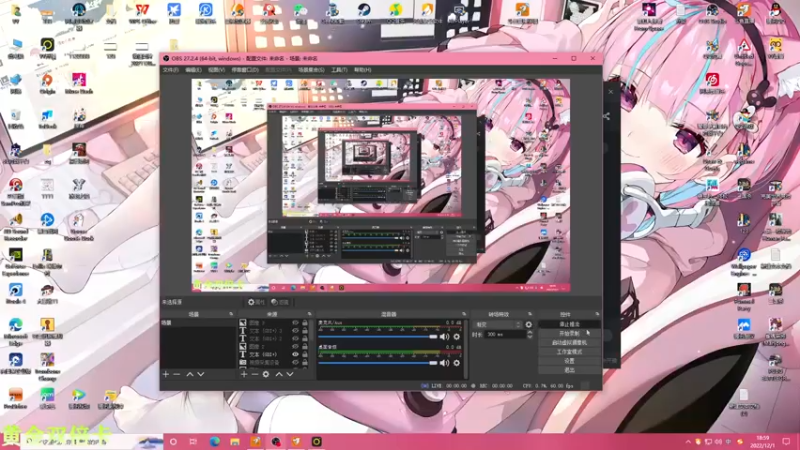Open 桌面音频 audio settings gear
Screen dimensions: 800x450
457,363
